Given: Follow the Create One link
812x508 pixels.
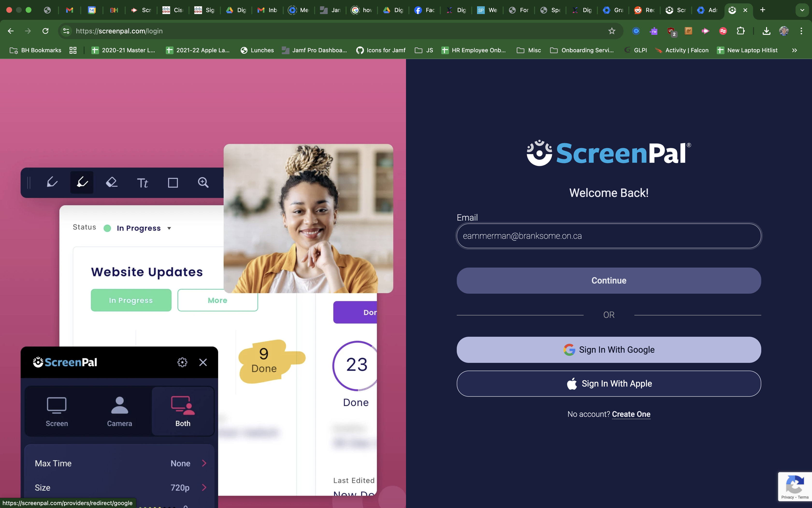Looking at the screenshot, I should tap(631, 414).
